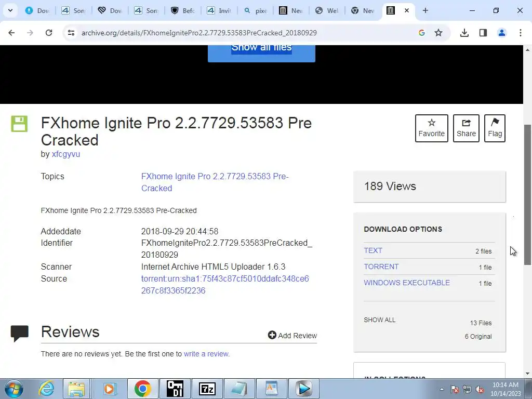Click the Share button

[466, 128]
